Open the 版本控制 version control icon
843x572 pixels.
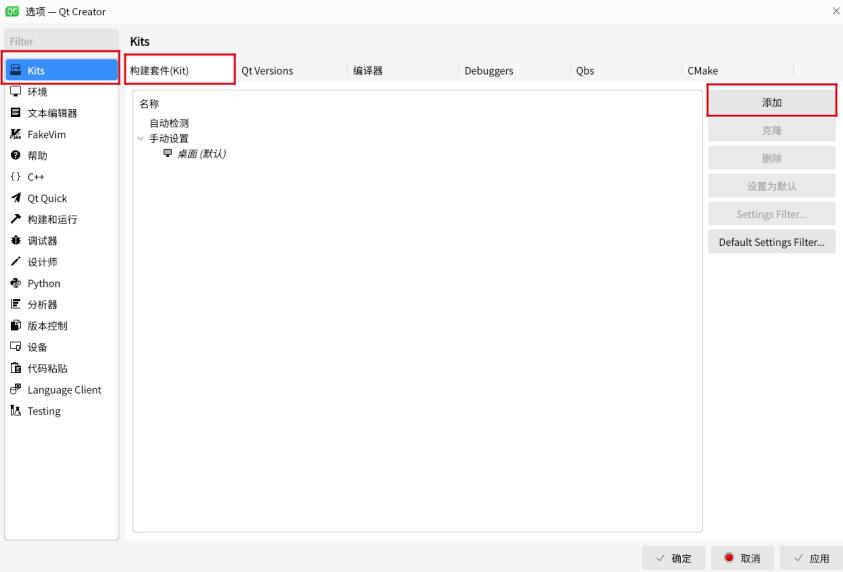16,326
